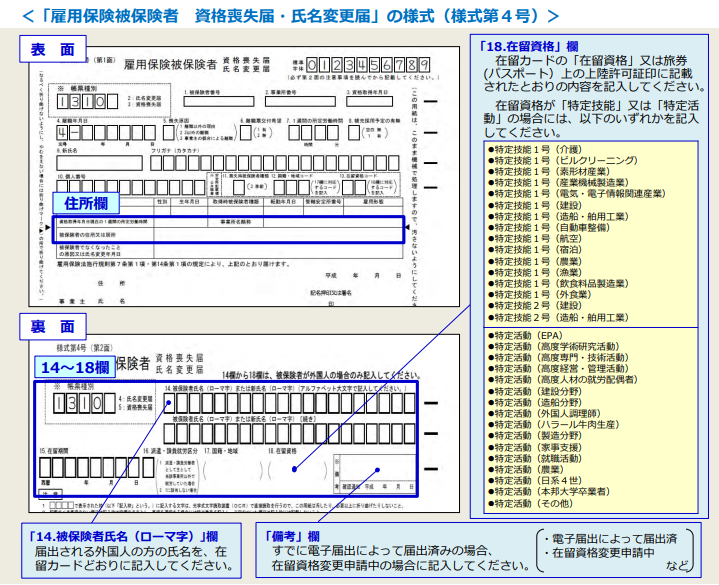Image resolution: width=719 pixels, height=585 pixels.
Task: Click the 被保険者の住所又は居所 row
Action: point(228,235)
